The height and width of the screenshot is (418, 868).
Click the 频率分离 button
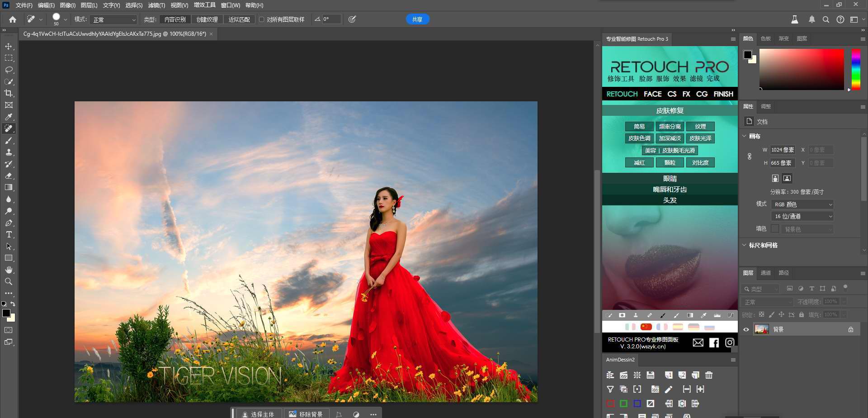pos(670,126)
